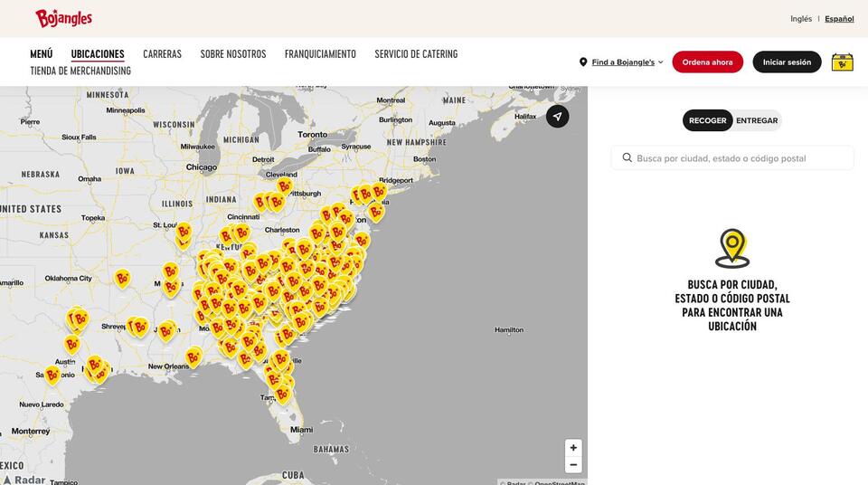Expand the Find a Bojangle's dropdown
Screen dimensions: 868x485
point(627,62)
